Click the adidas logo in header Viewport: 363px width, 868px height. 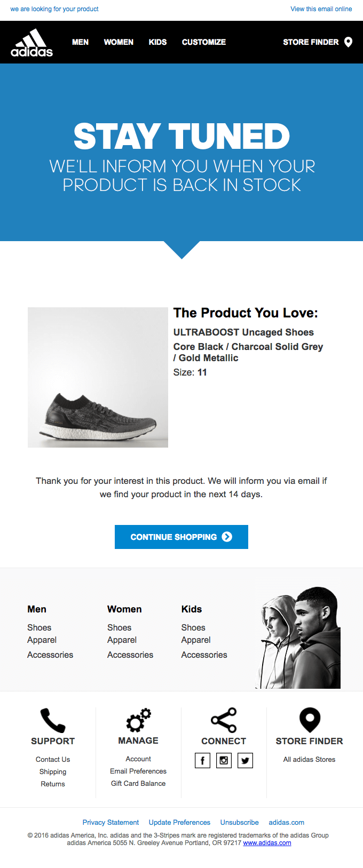point(32,43)
